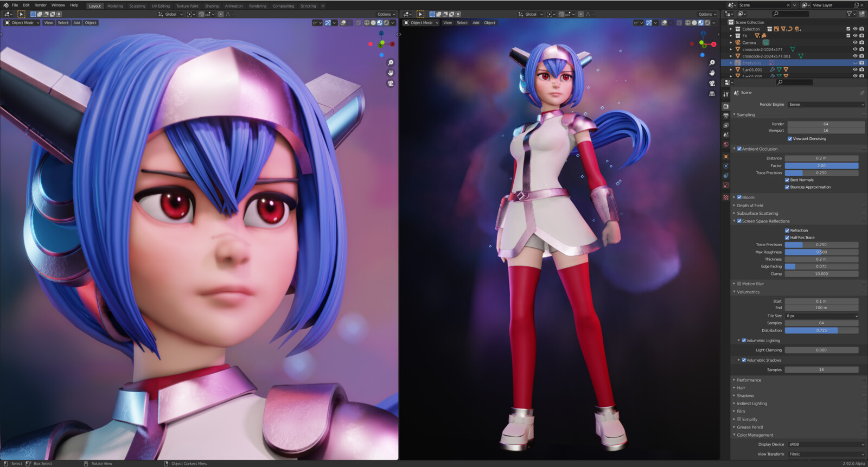Click the new collection icon in outliner
The image size is (868, 467).
[861, 14]
